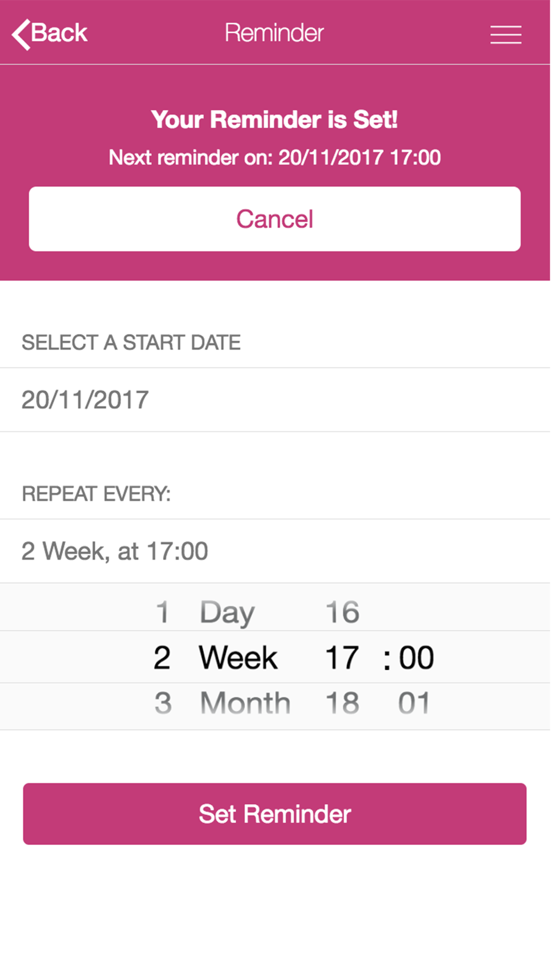Tap the selected hour 17 in picker

342,658
